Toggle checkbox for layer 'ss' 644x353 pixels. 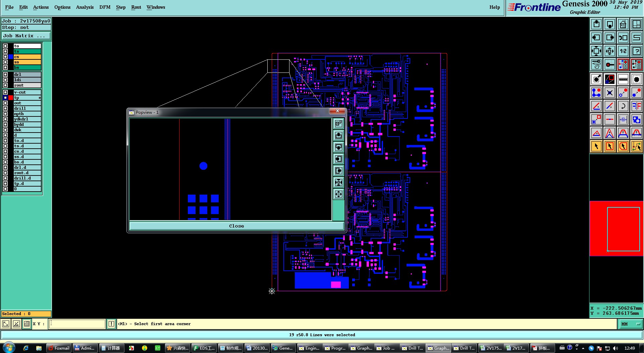click(5, 62)
